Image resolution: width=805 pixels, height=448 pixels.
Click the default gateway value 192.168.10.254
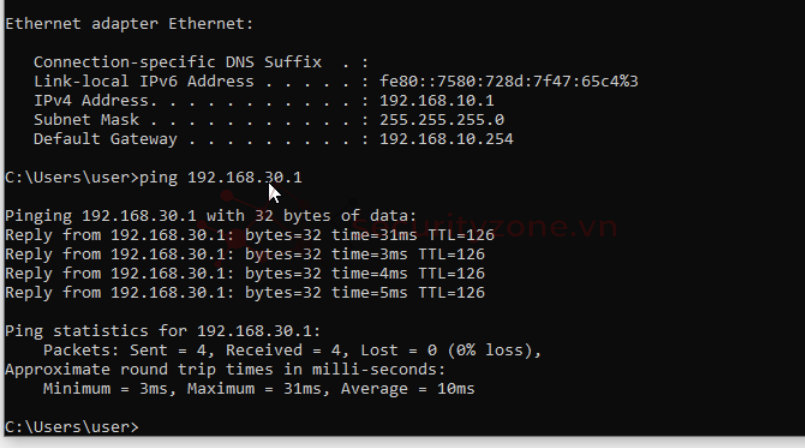pyautogui.click(x=446, y=139)
